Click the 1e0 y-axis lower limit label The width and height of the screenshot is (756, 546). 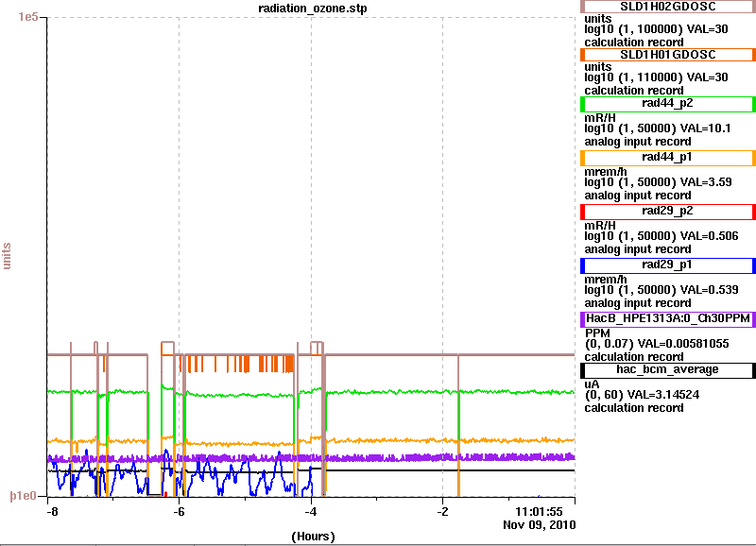[x=23, y=496]
